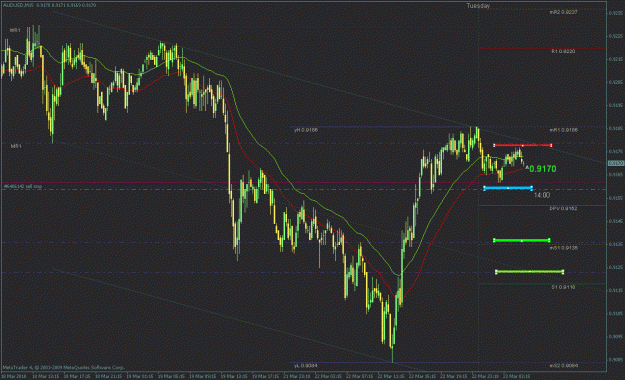Viewport: 625px width, 380px height.
Task: Click the mS2 0.9084 pivot label
Action: coord(563,366)
